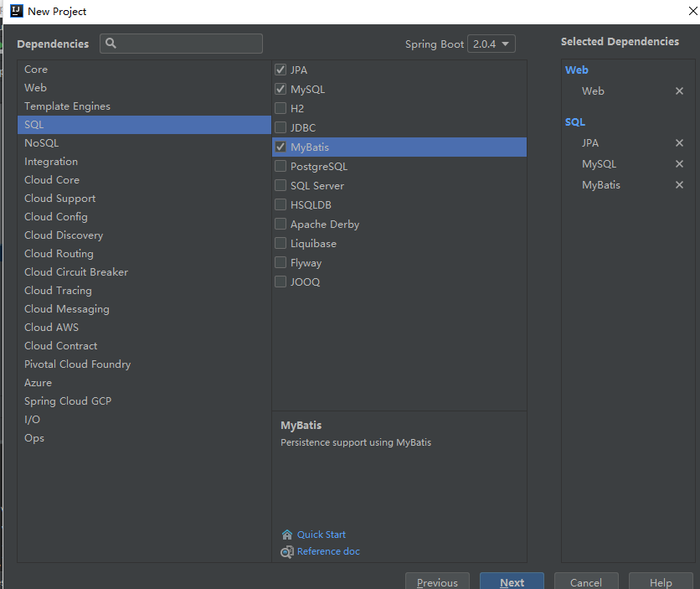Click the Cancel button
The height and width of the screenshot is (589, 700).
tap(586, 581)
